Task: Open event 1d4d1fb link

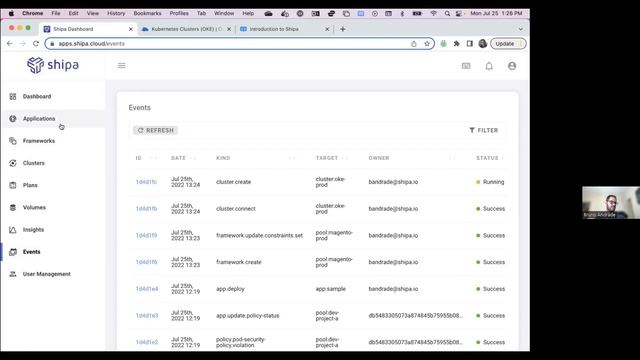Action: pos(146,209)
